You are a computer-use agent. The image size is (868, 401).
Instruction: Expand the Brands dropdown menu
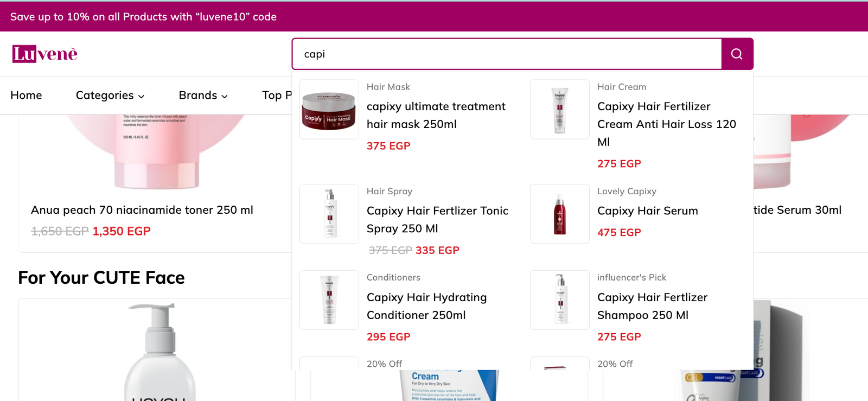point(203,96)
